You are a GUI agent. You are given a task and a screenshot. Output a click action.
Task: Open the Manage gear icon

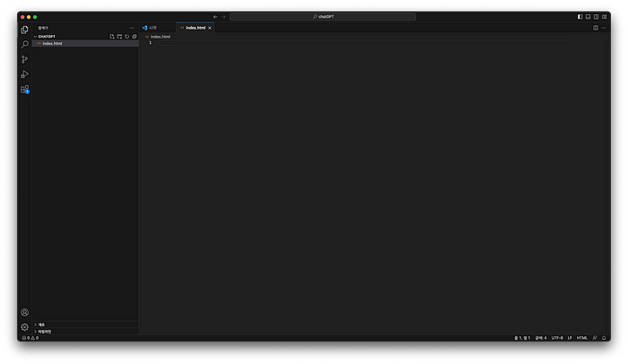pos(25,327)
